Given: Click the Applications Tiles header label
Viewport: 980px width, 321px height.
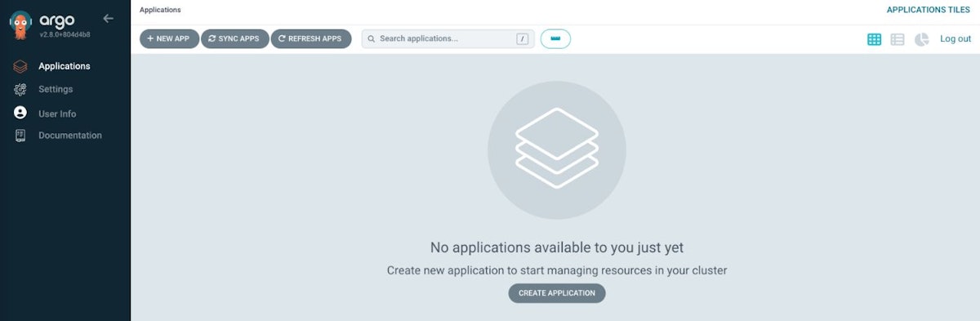Looking at the screenshot, I should point(929,10).
